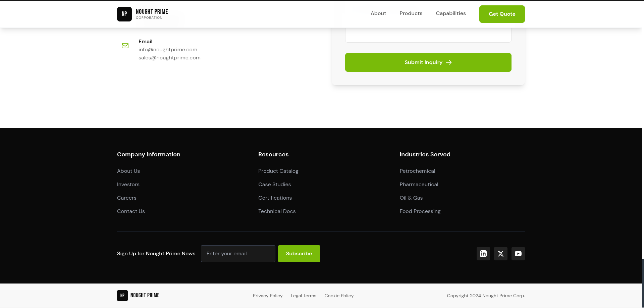Open the Privacy Policy link
This screenshot has height=308, width=644.
(x=267, y=296)
